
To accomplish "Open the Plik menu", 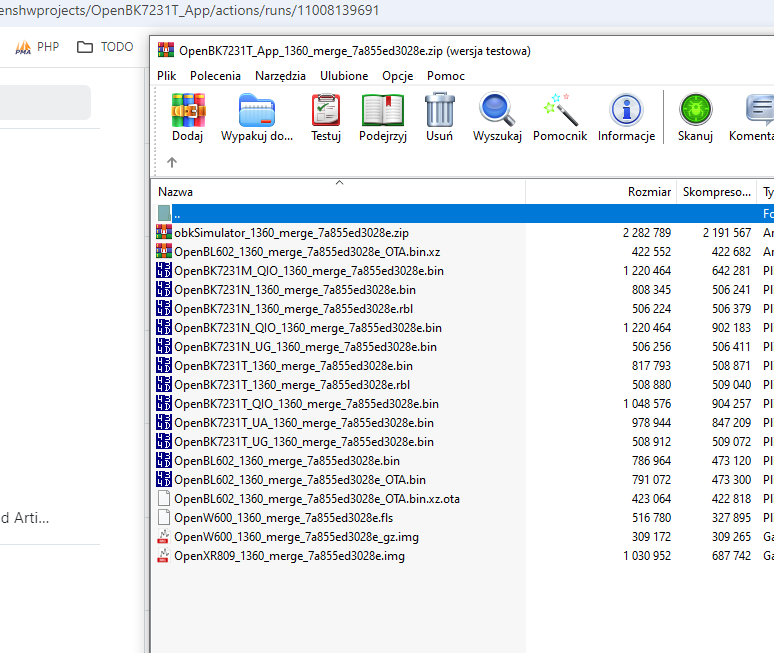I will (166, 76).
